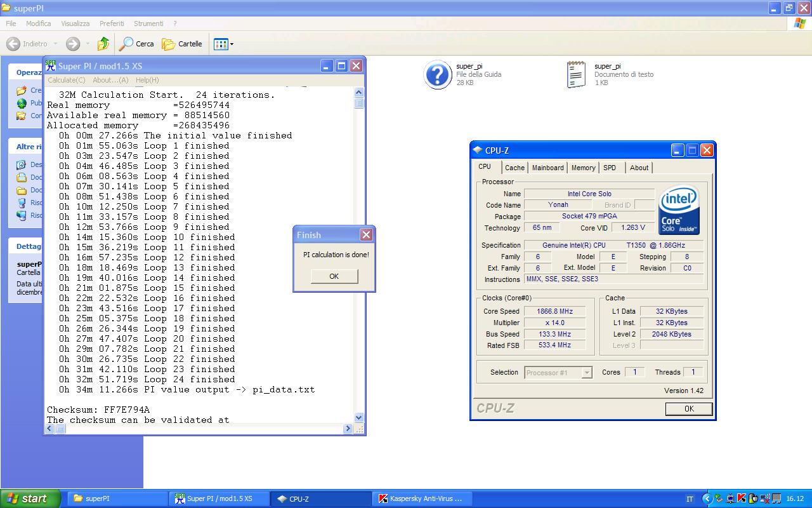Viewport: 812px width, 508px height.
Task: Click the scroll right arrow in Super PI
Action: pos(348,429)
